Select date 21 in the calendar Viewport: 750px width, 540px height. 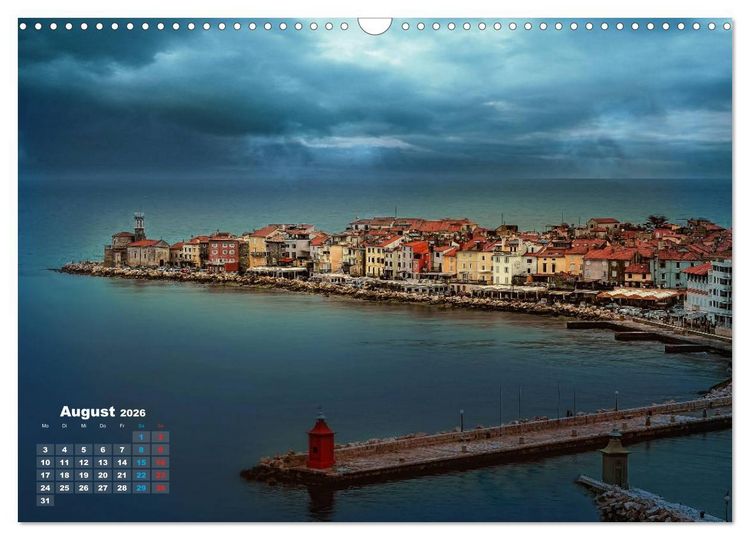click(x=122, y=475)
